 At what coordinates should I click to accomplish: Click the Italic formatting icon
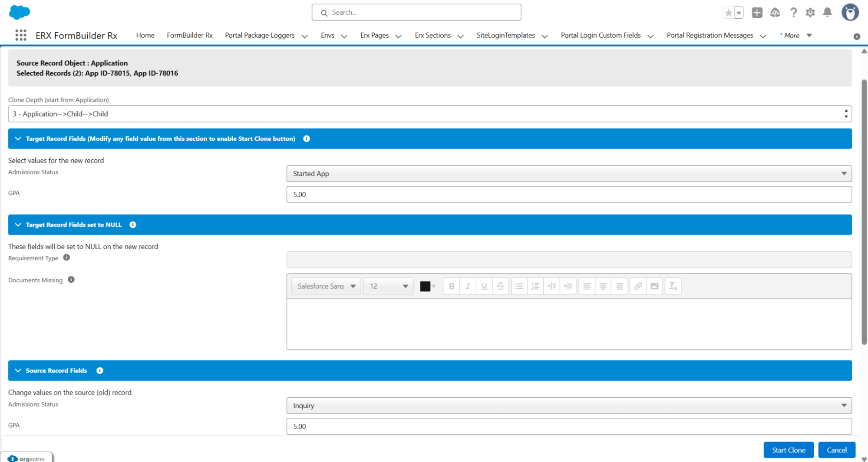click(468, 286)
